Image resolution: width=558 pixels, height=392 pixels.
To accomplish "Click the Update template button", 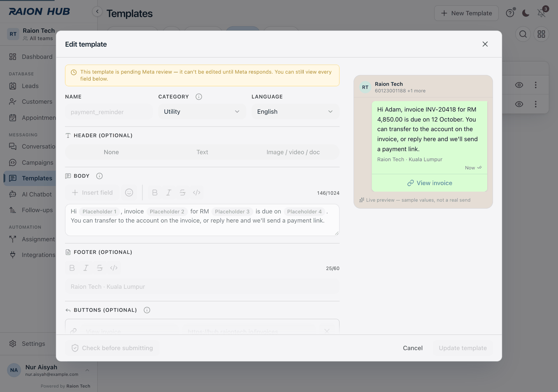I will [x=463, y=348].
